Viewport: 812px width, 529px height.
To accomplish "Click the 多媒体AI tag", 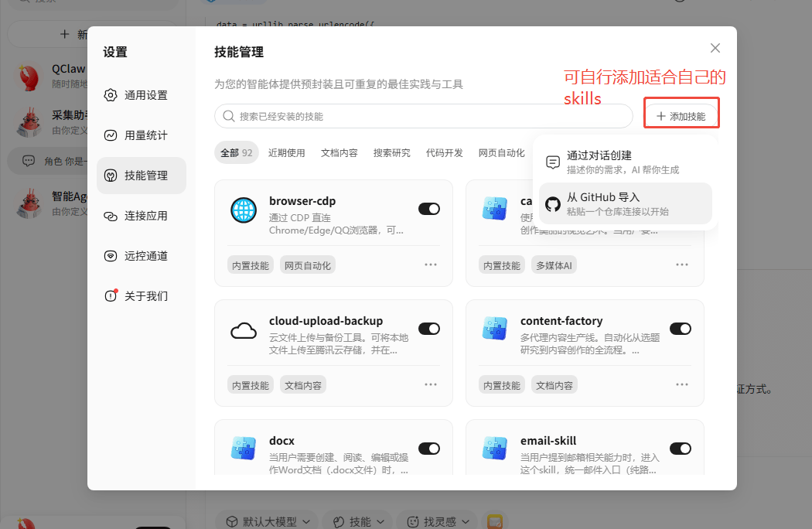I will (554, 265).
